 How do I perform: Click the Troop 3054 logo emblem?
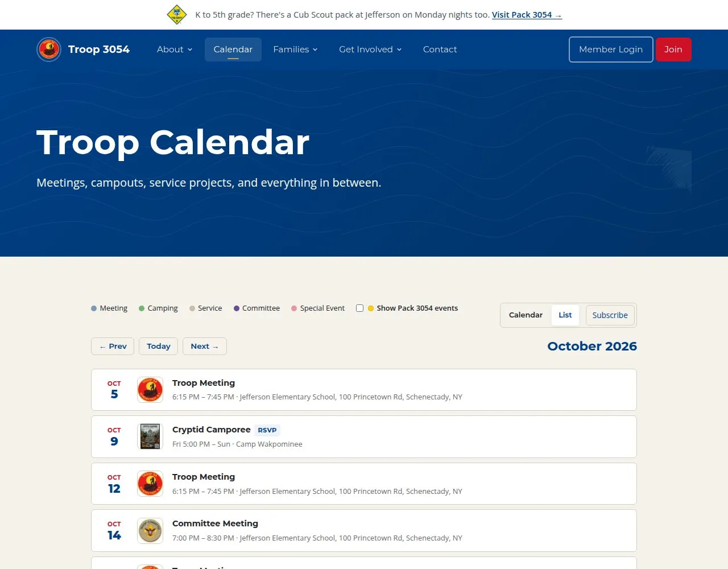pyautogui.click(x=49, y=50)
